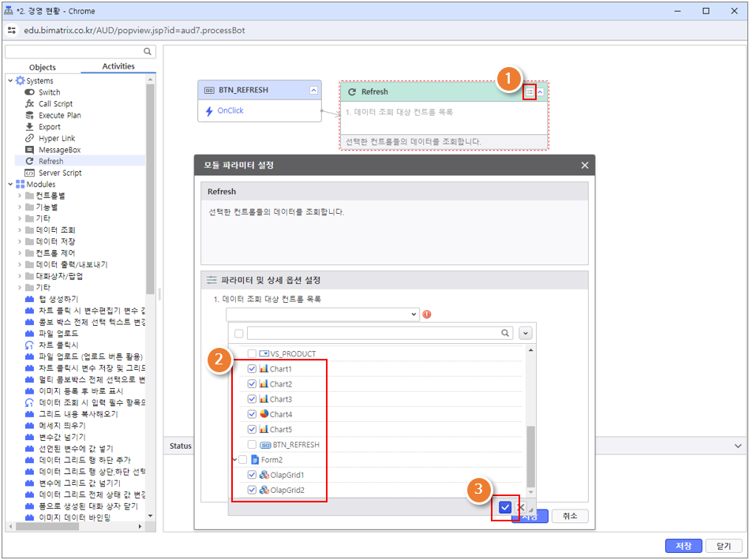The image size is (749, 560).
Task: Collapse the BTN_REFRESH node box
Action: click(x=313, y=91)
